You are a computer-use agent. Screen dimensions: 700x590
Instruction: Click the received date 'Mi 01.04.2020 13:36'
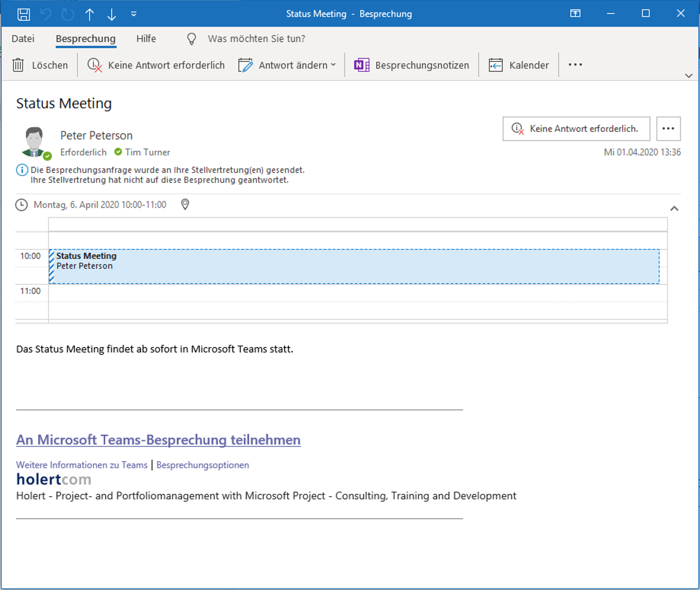pyautogui.click(x=642, y=152)
